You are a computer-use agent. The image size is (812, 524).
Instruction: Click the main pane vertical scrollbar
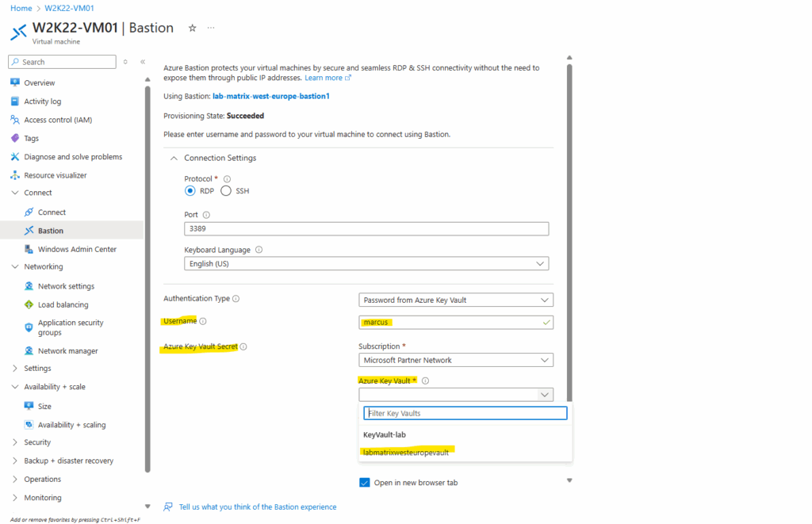pyautogui.click(x=569, y=233)
